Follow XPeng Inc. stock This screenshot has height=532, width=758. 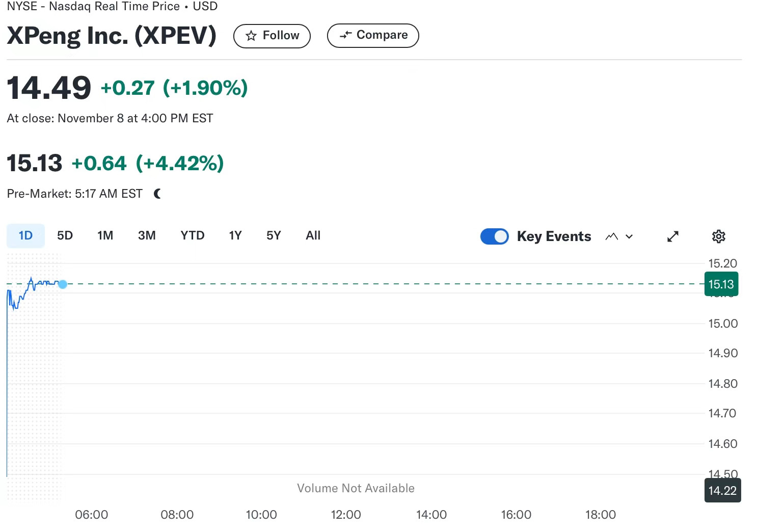pyautogui.click(x=272, y=36)
